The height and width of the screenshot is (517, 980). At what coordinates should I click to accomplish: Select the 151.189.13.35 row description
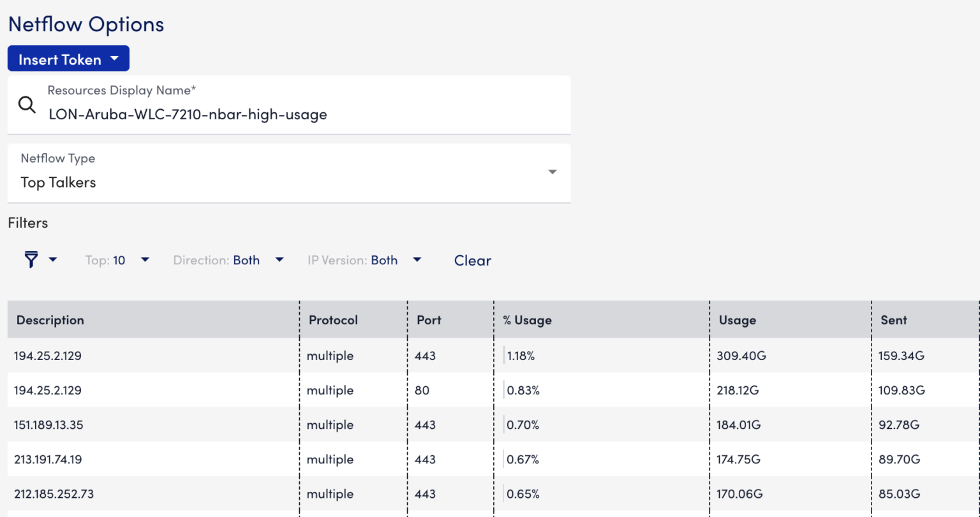click(48, 425)
